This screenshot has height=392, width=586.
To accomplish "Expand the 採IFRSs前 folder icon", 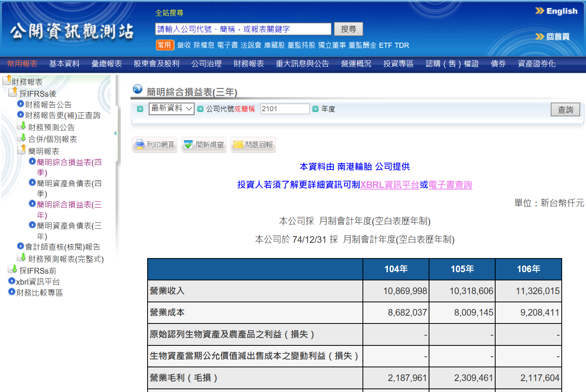I will pos(13,269).
